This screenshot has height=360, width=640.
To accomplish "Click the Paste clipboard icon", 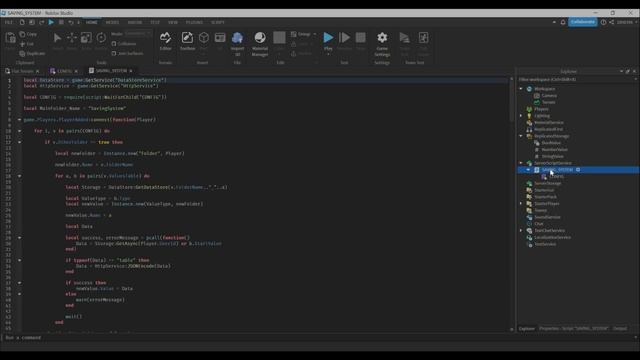I will (10, 38).
